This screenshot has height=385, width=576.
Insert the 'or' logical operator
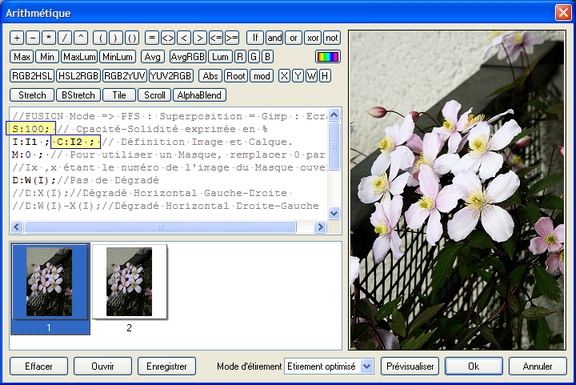pyautogui.click(x=294, y=38)
